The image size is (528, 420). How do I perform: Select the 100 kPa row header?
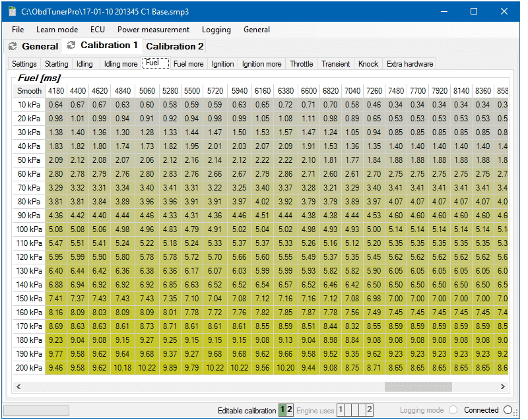(29, 229)
